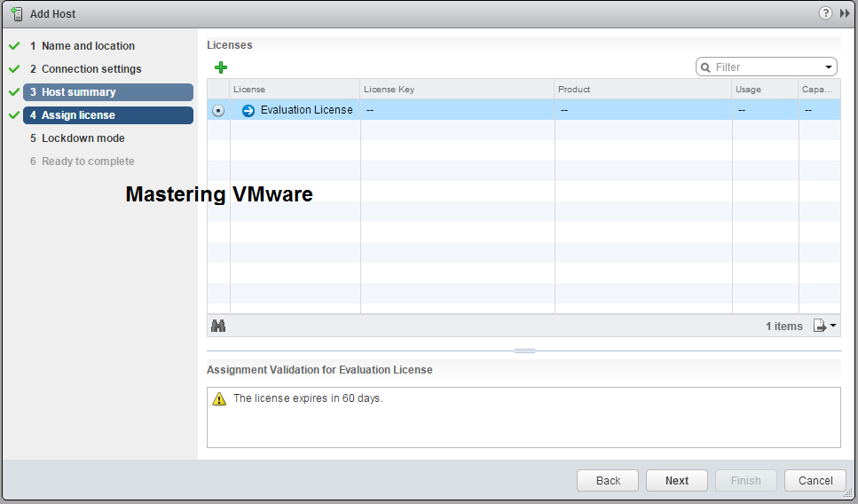The image size is (858, 504).
Task: Click the greyed-out Finish button
Action: [746, 480]
